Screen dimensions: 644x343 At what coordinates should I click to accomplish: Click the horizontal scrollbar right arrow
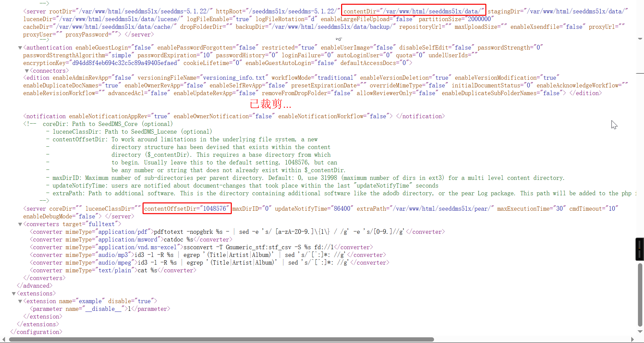coord(633,339)
